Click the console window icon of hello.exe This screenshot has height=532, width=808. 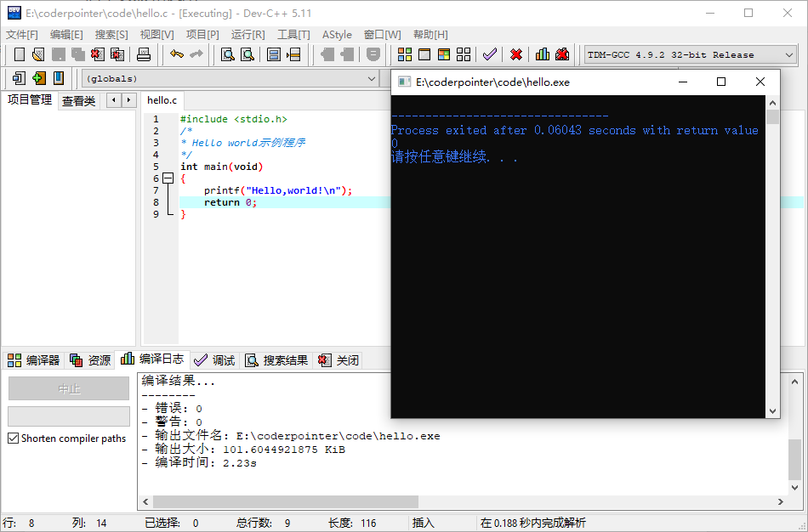pos(405,82)
